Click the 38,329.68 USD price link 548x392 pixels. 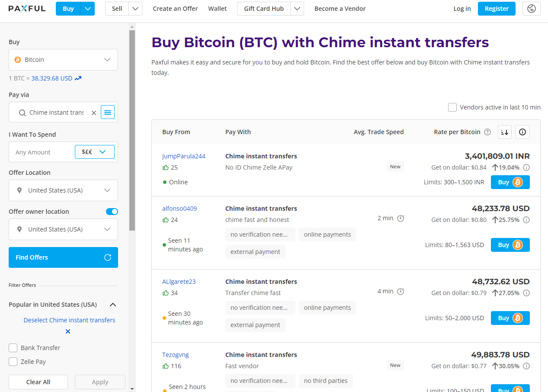[52, 78]
